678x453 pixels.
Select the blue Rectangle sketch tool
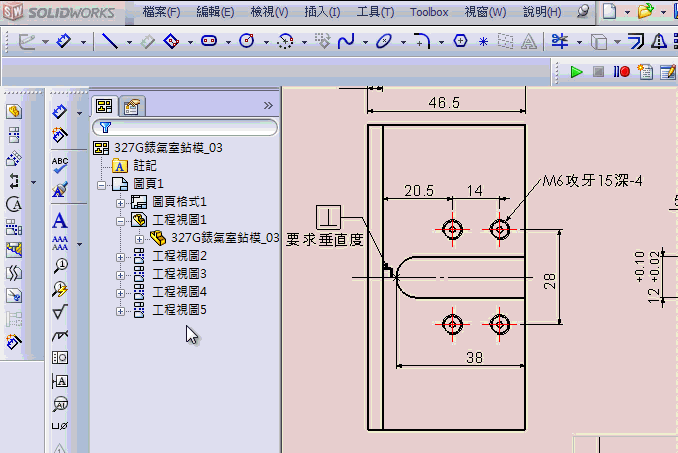pyautogui.click(x=171, y=41)
